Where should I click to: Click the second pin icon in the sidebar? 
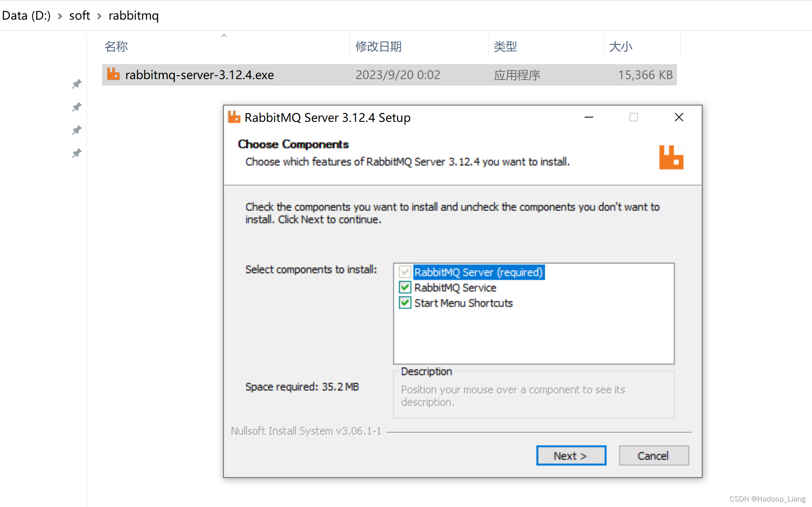(x=76, y=107)
